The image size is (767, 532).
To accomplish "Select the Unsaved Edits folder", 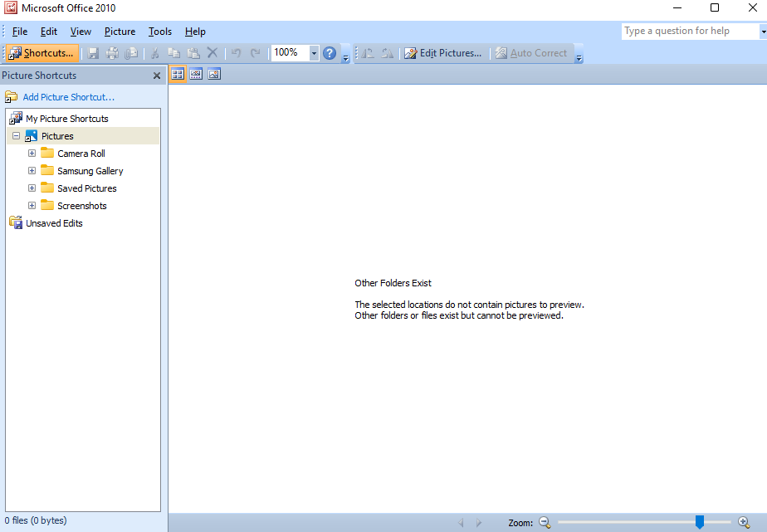I will click(x=54, y=223).
